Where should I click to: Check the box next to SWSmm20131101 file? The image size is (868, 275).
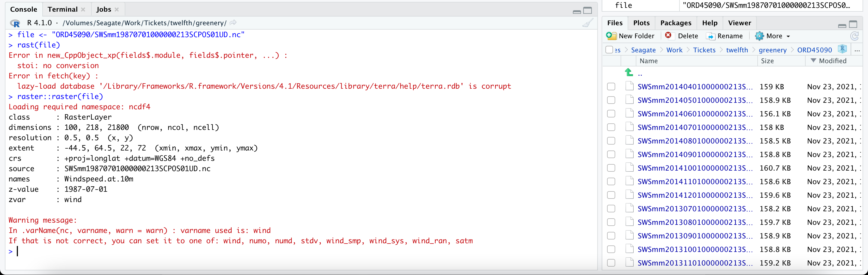[611, 263]
